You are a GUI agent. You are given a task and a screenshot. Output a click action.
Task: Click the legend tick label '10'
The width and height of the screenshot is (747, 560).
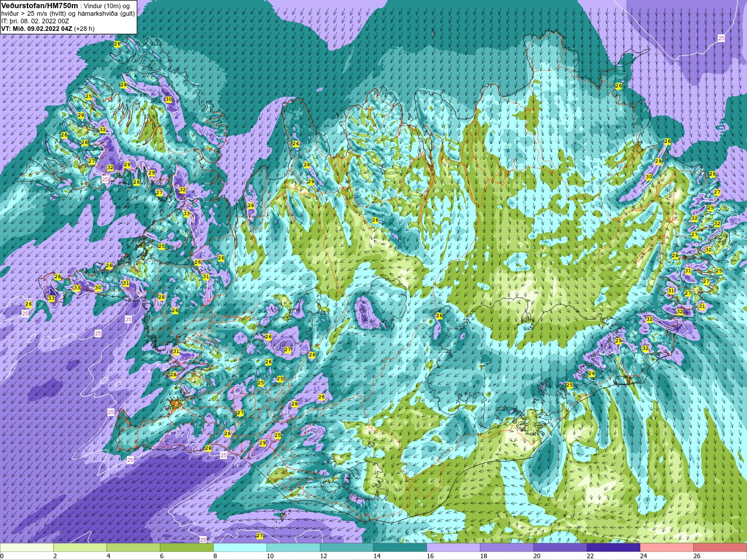coord(270,556)
